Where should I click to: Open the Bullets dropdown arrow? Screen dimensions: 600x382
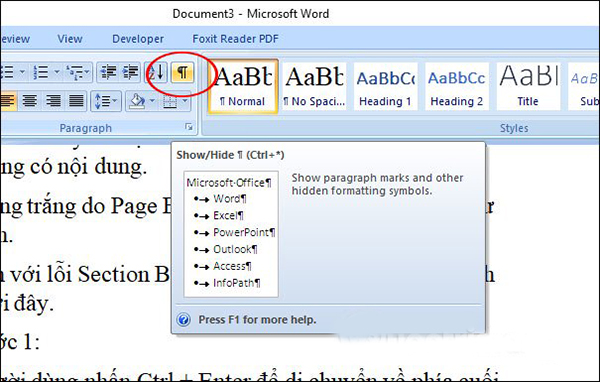point(22,72)
